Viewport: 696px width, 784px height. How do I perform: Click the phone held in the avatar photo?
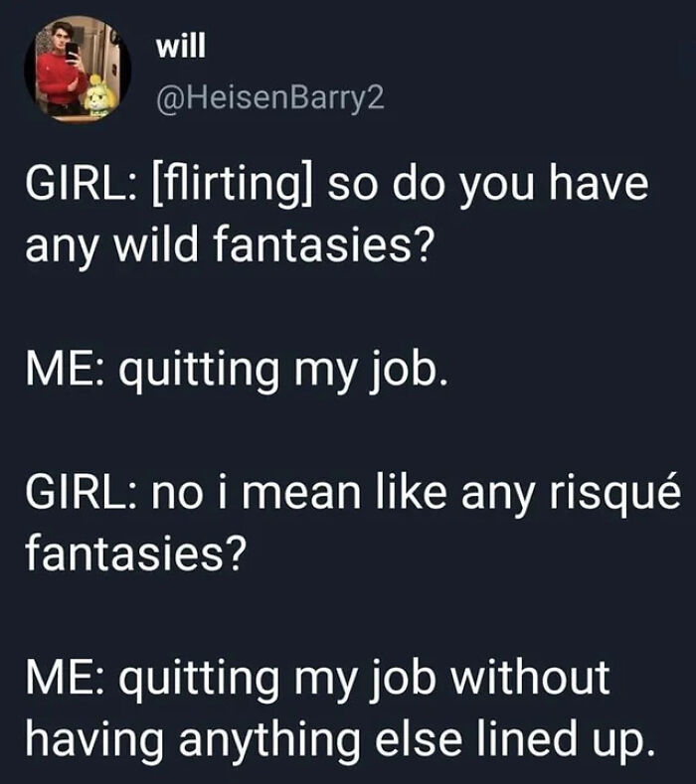coord(72,51)
